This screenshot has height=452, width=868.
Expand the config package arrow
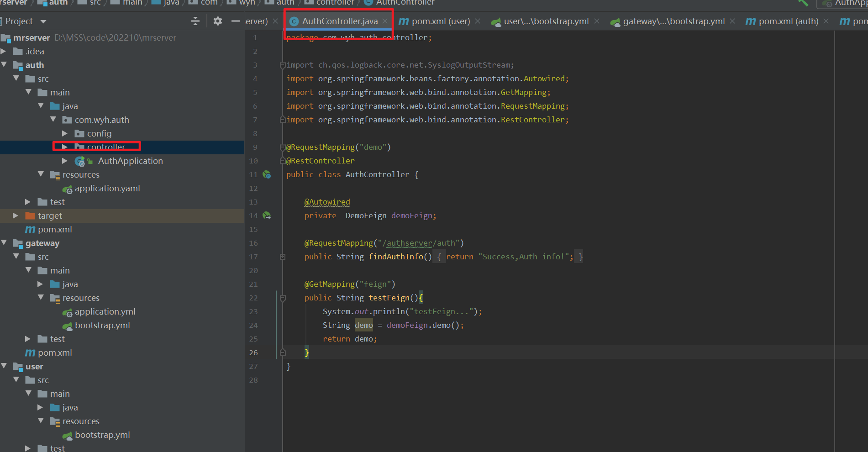point(65,133)
